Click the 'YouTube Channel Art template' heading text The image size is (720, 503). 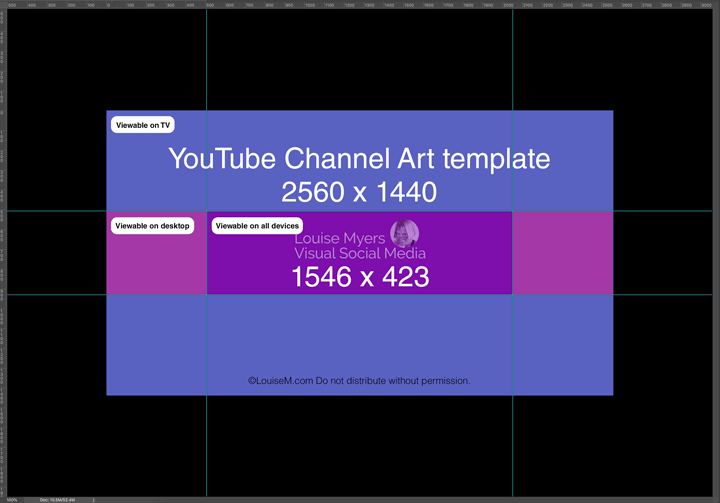(x=359, y=158)
